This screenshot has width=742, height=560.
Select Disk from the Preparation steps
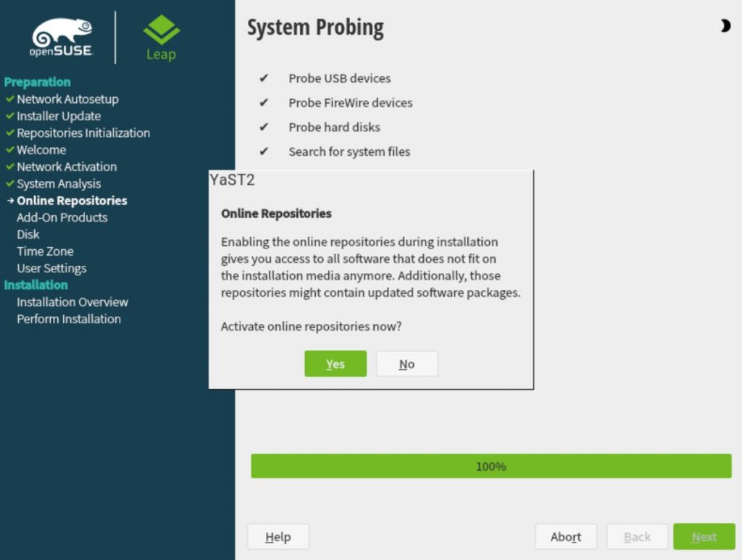[x=28, y=234]
